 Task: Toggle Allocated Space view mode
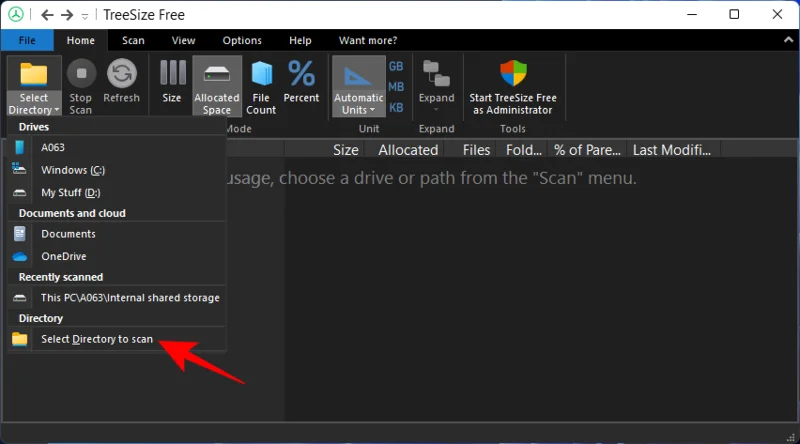(217, 86)
